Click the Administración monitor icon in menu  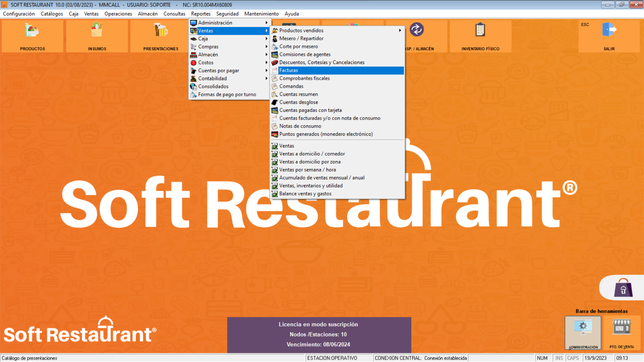pyautogui.click(x=194, y=23)
